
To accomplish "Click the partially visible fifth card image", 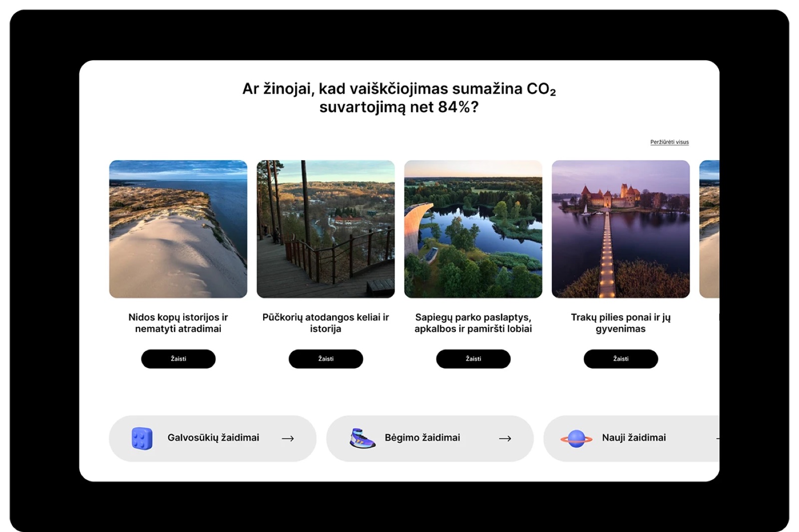I will (710, 229).
